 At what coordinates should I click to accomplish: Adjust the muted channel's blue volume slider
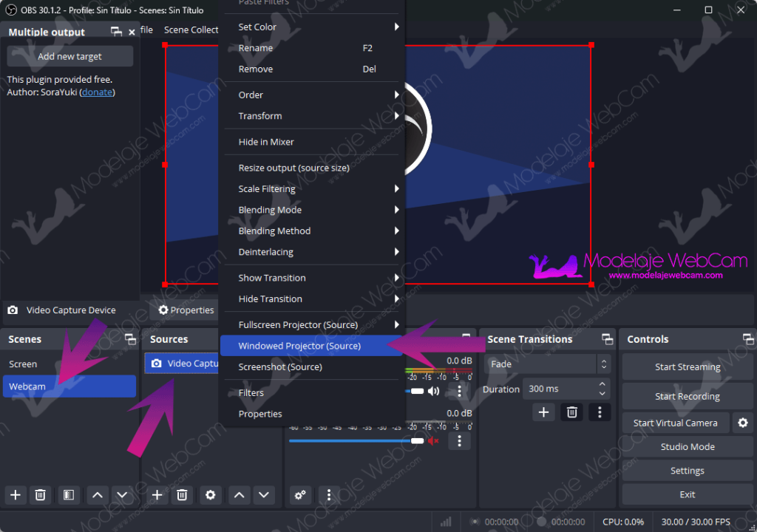pyautogui.click(x=356, y=441)
